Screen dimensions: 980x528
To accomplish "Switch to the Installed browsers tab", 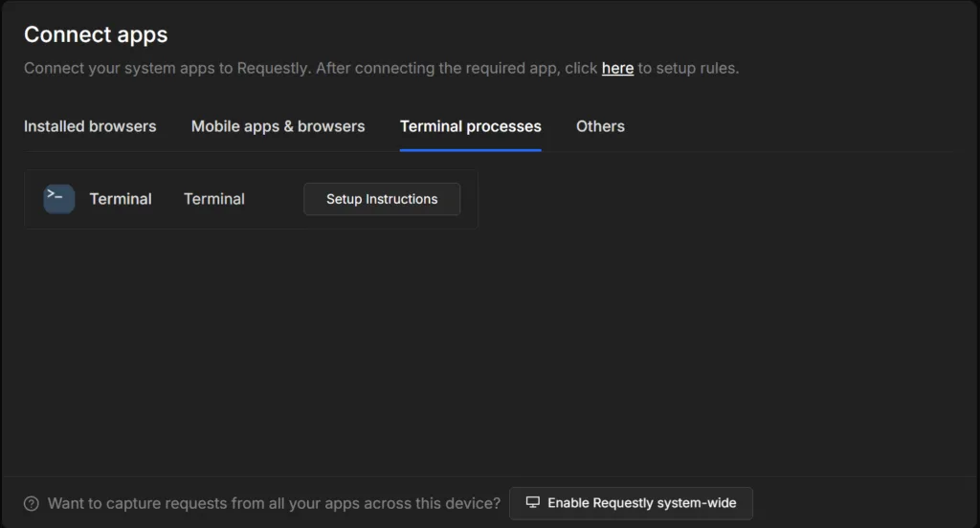I will (x=90, y=126).
